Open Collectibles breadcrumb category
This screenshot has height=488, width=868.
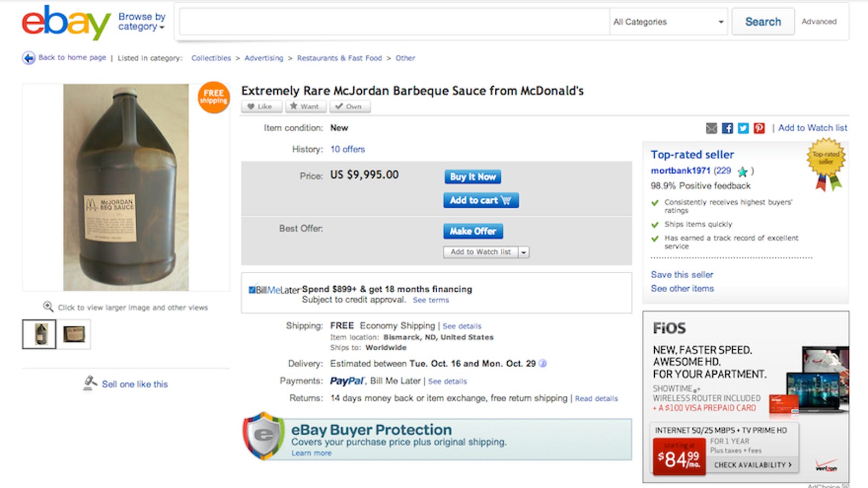211,58
